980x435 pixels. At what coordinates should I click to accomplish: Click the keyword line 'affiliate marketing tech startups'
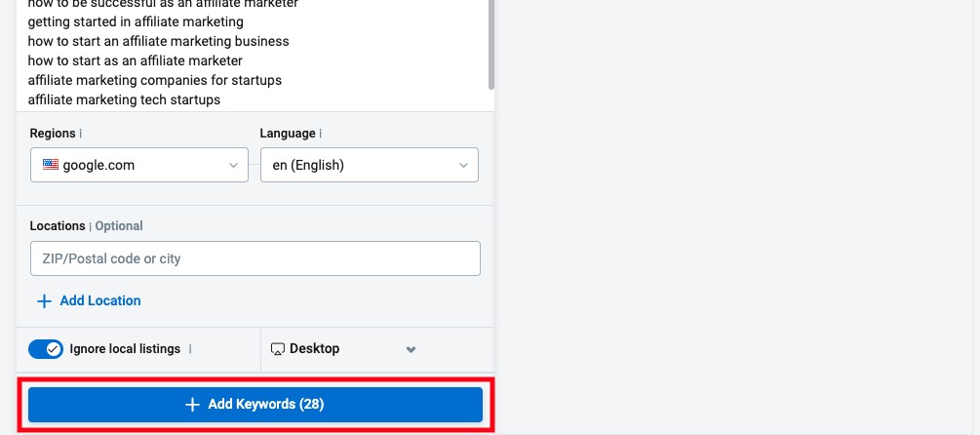point(124,100)
